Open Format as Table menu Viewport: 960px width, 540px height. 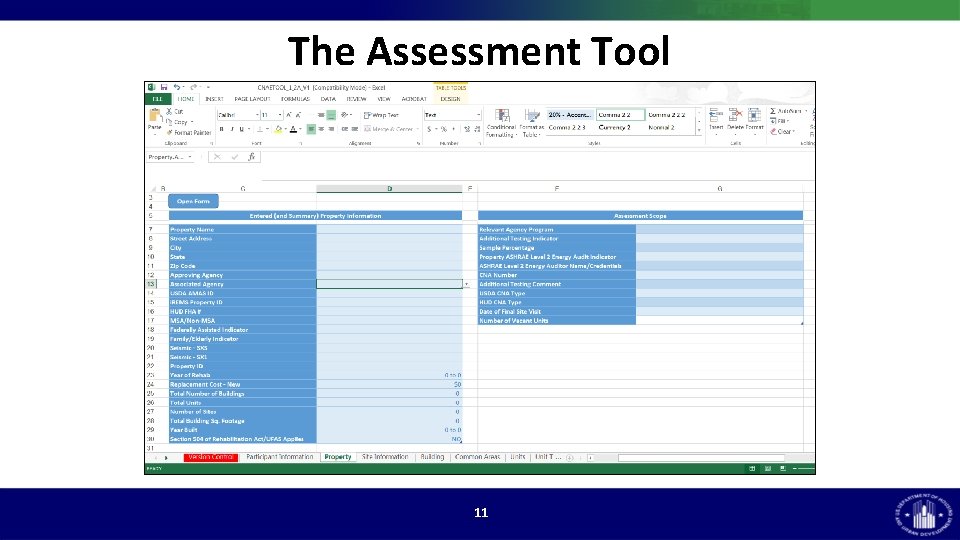click(531, 123)
